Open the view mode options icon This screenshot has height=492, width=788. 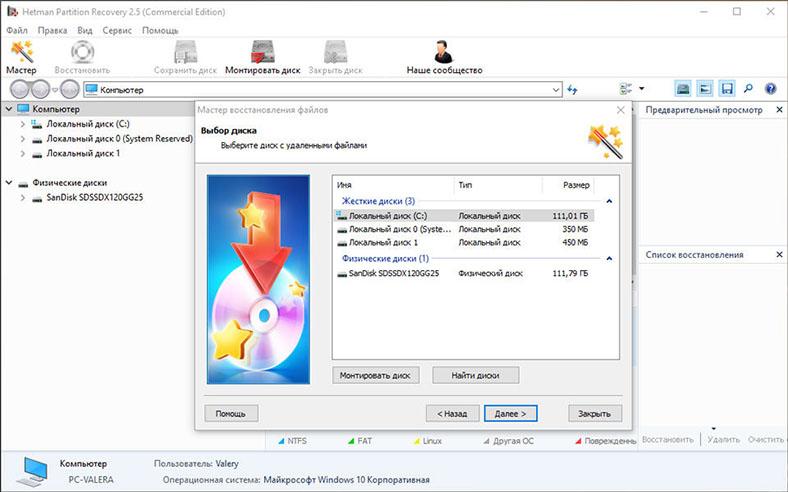click(626, 89)
